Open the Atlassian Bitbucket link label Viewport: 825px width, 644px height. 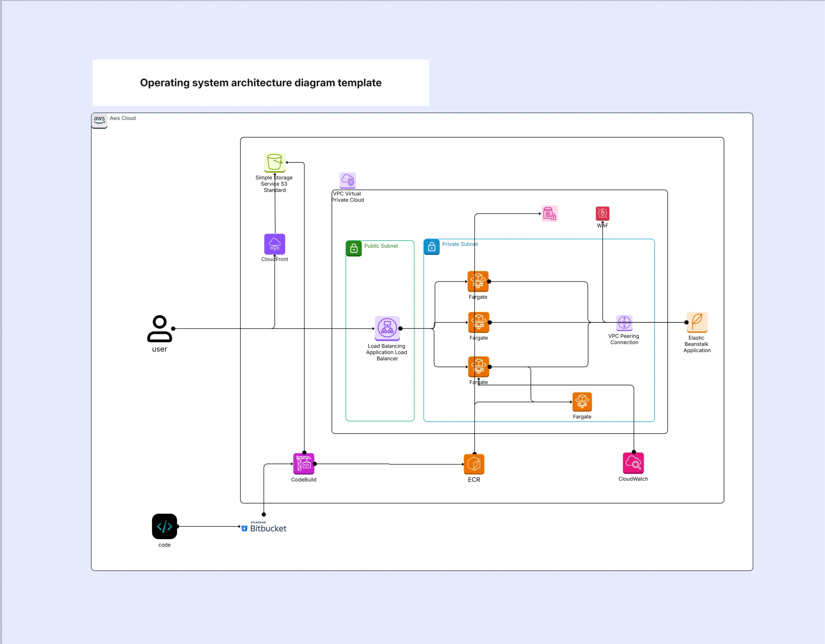coord(268,528)
